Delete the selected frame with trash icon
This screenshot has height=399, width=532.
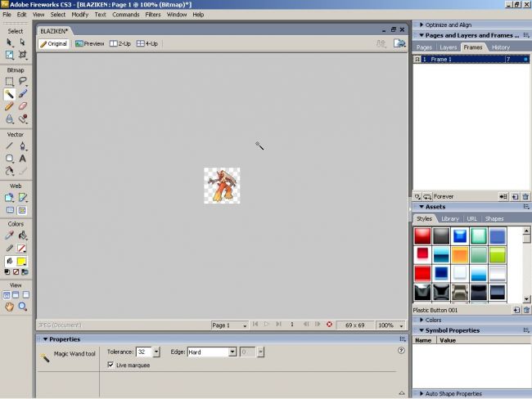[x=525, y=197]
